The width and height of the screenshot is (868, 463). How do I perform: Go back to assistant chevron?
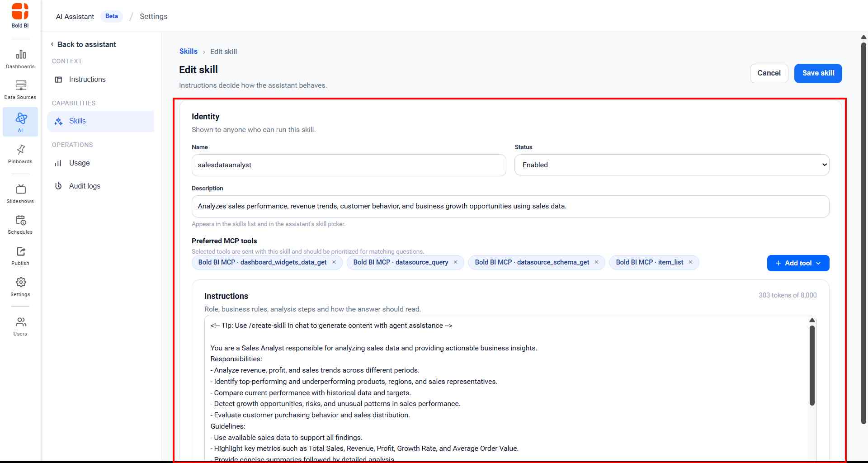(52, 44)
